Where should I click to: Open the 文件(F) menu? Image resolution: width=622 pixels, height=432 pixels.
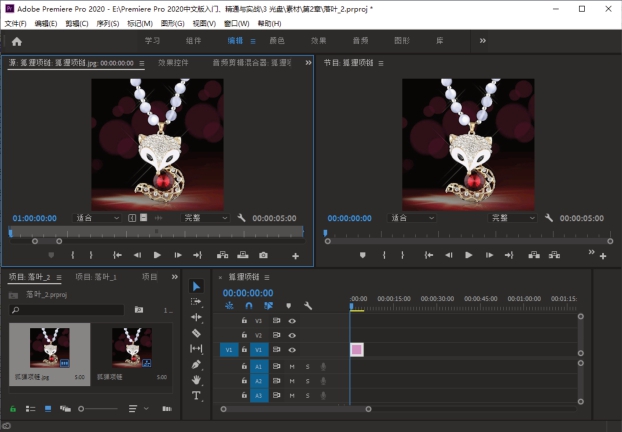15,23
